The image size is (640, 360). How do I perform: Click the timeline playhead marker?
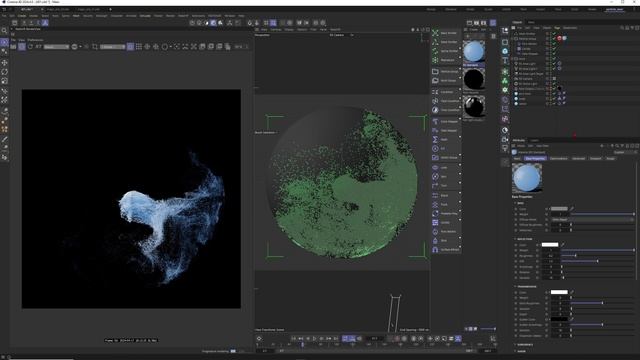[302, 344]
